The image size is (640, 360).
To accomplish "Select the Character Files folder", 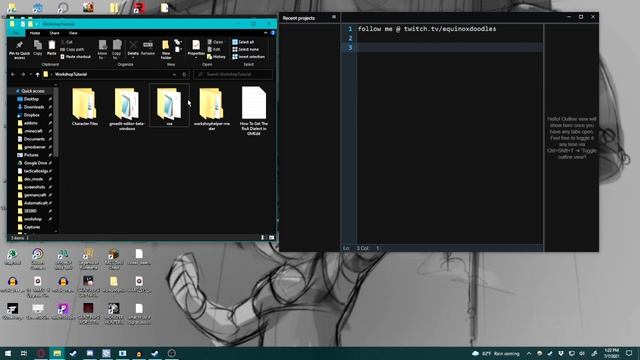I will [x=84, y=106].
